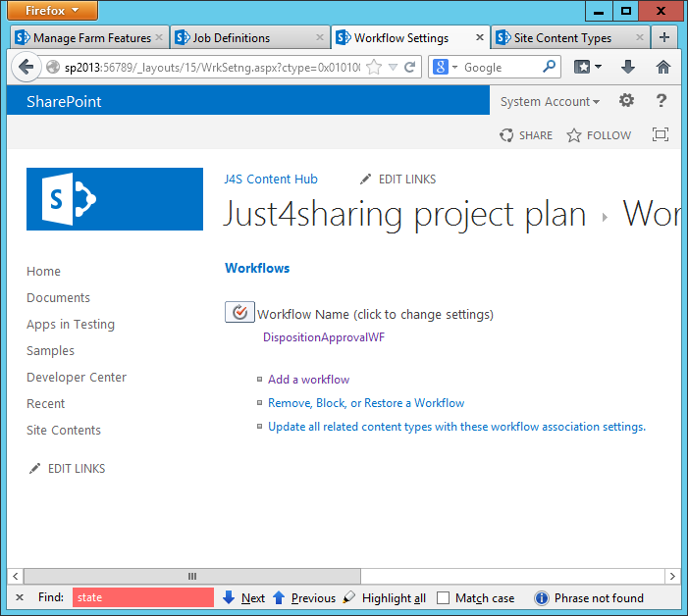Close the Workflow Settings tab
688x616 pixels.
pos(480,37)
